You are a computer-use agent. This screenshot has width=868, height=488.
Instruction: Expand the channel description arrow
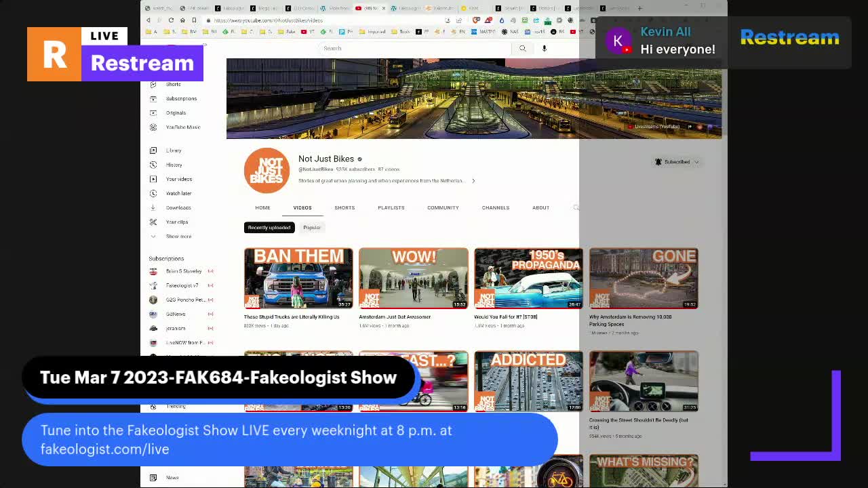coord(473,181)
